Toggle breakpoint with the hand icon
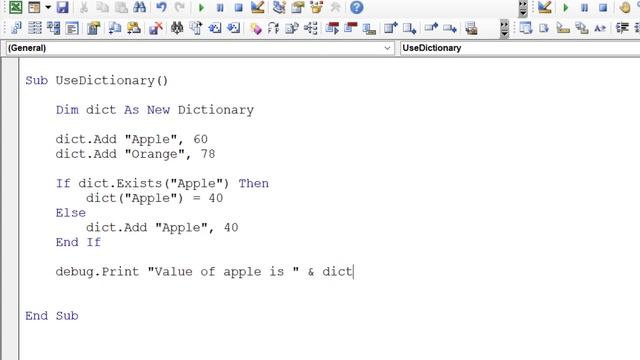 coord(625,7)
